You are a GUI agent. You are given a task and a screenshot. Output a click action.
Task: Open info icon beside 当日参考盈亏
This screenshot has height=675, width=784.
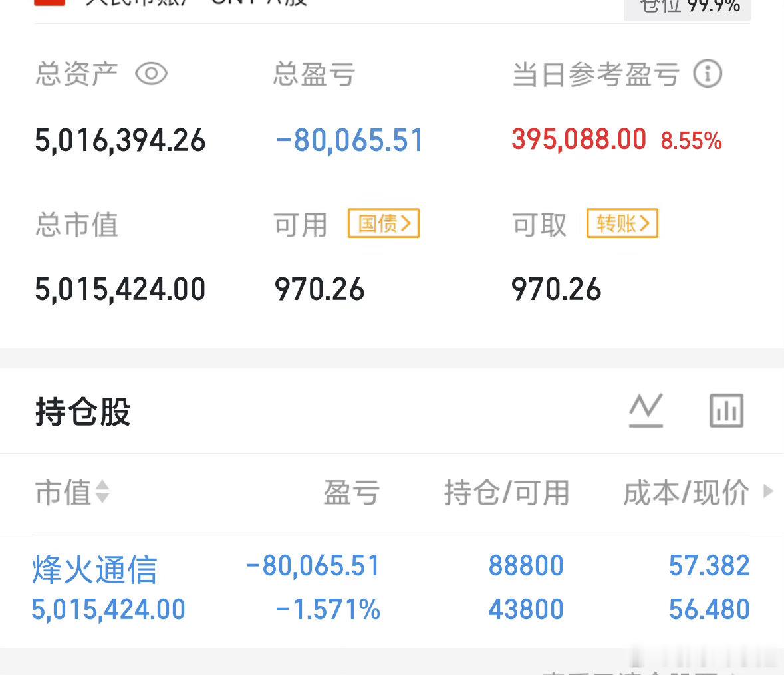[x=708, y=74]
